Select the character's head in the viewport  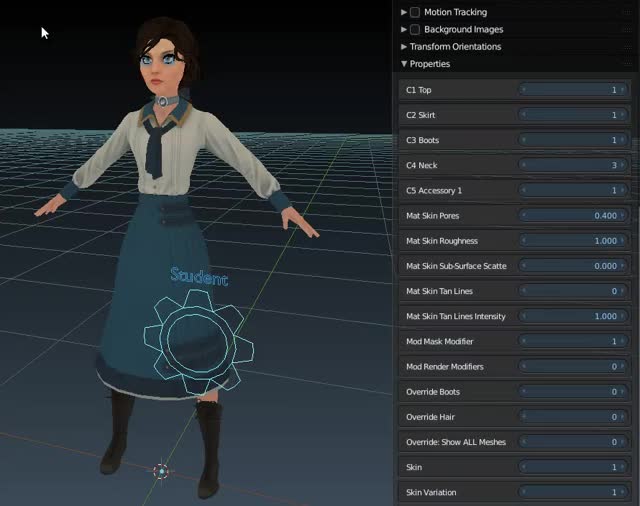[163, 57]
